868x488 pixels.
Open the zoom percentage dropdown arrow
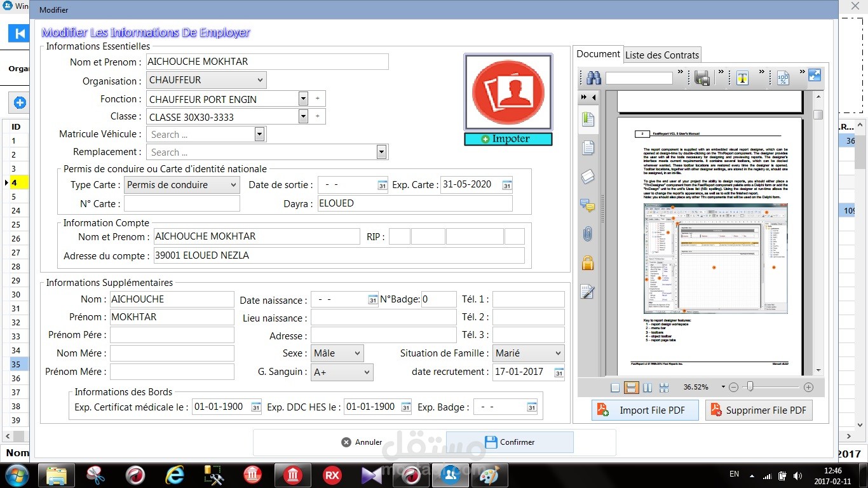[723, 387]
